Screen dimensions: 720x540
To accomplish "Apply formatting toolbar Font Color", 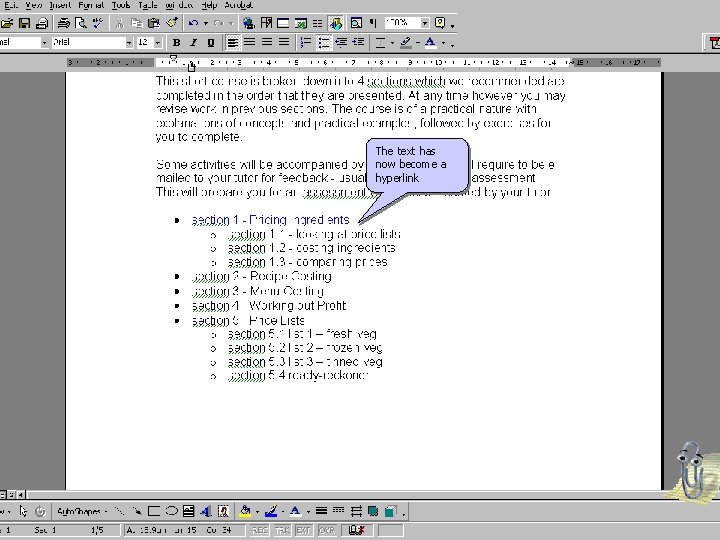I will [x=430, y=43].
